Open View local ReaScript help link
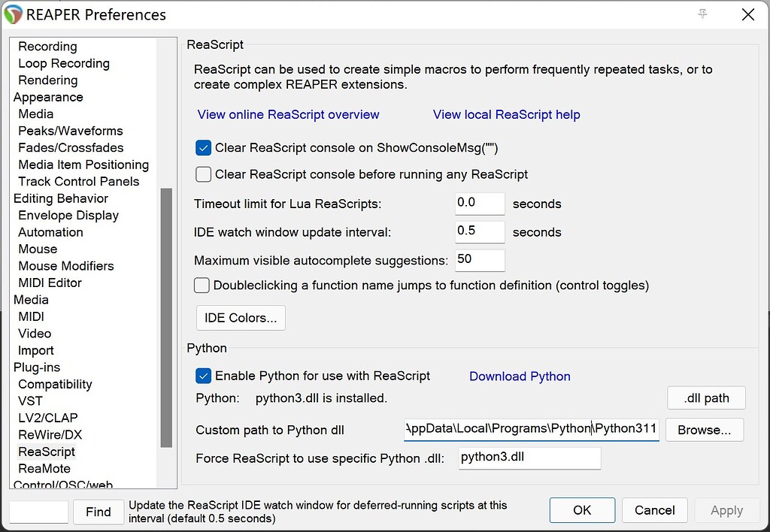Viewport: 770px width, 532px height. point(506,114)
